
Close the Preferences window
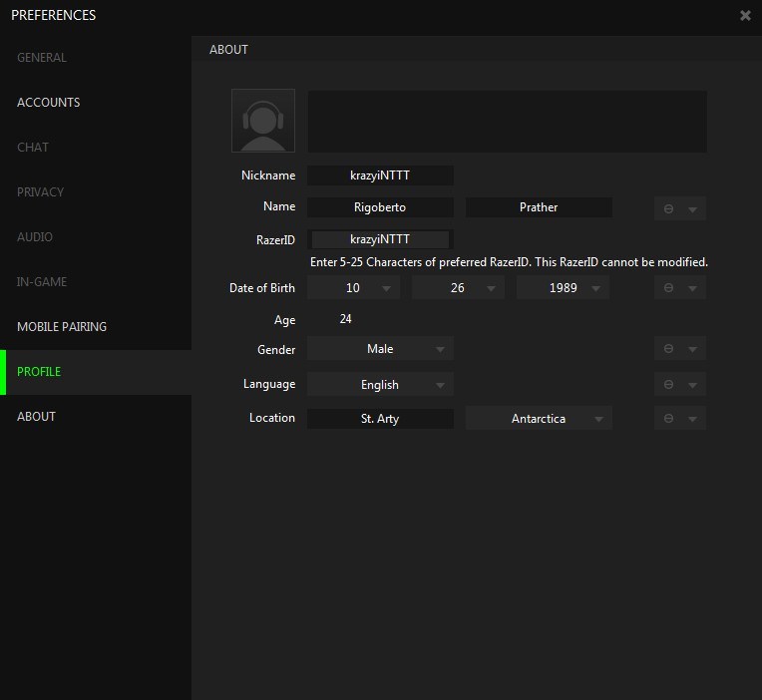tap(745, 16)
